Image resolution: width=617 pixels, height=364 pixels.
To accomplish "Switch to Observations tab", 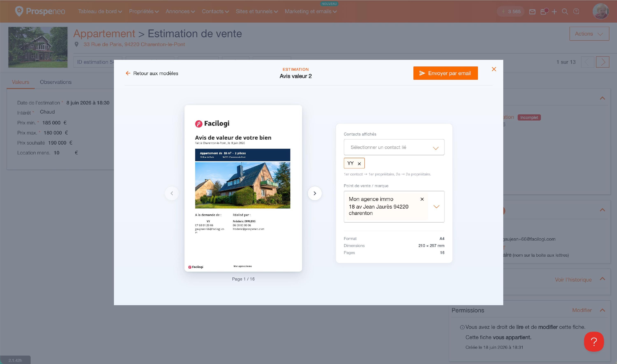I will click(x=56, y=82).
